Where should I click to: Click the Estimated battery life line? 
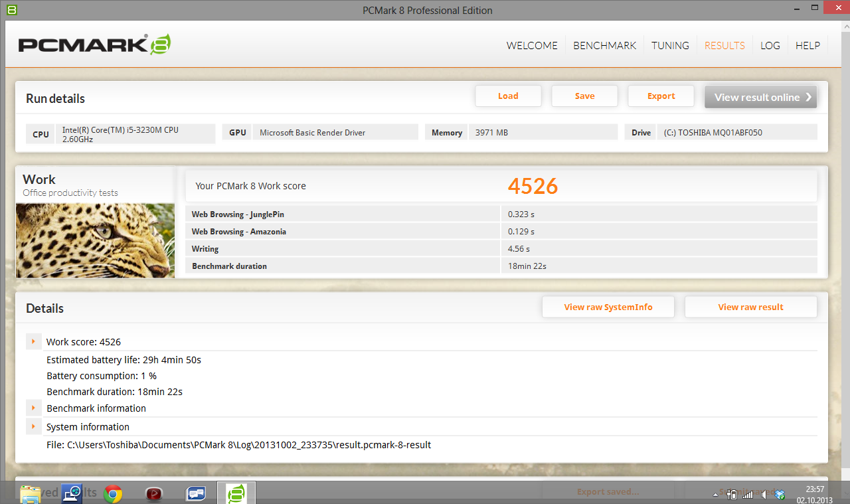(124, 360)
